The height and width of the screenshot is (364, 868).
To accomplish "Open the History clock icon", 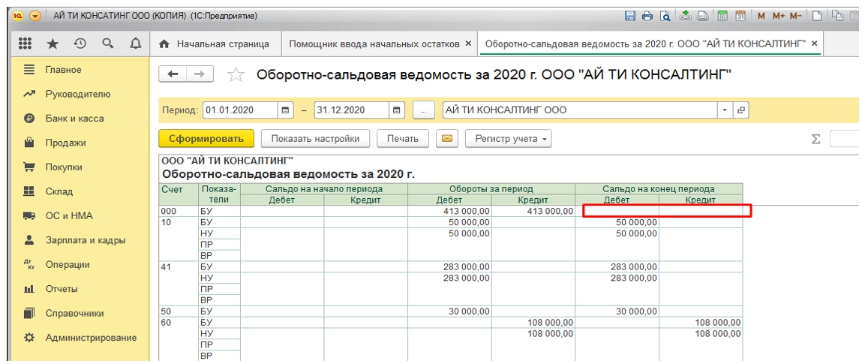I will [x=80, y=44].
